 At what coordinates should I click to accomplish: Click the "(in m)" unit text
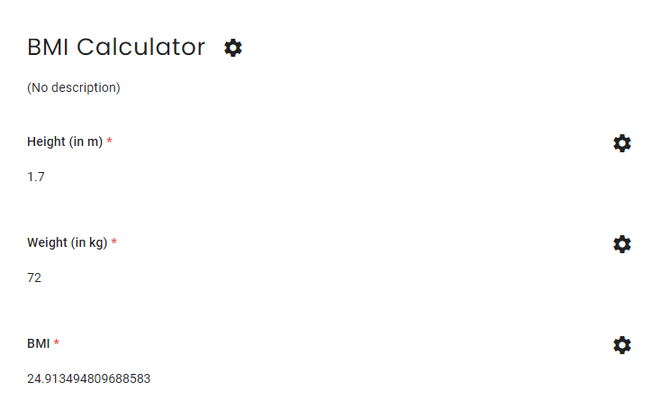(x=86, y=142)
